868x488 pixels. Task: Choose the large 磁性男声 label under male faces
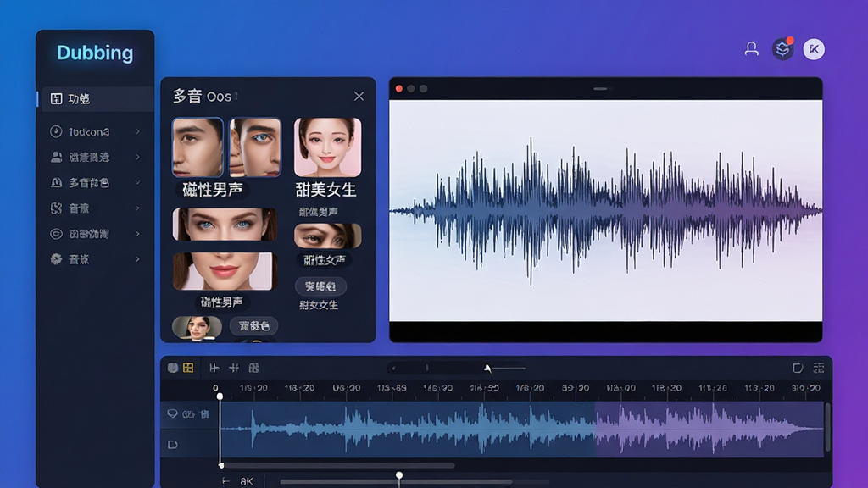click(213, 190)
